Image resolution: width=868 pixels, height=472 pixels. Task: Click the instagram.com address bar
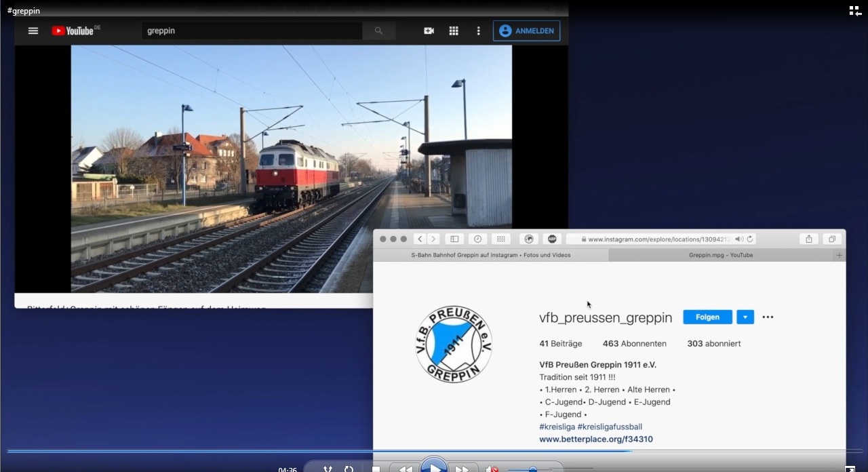661,239
